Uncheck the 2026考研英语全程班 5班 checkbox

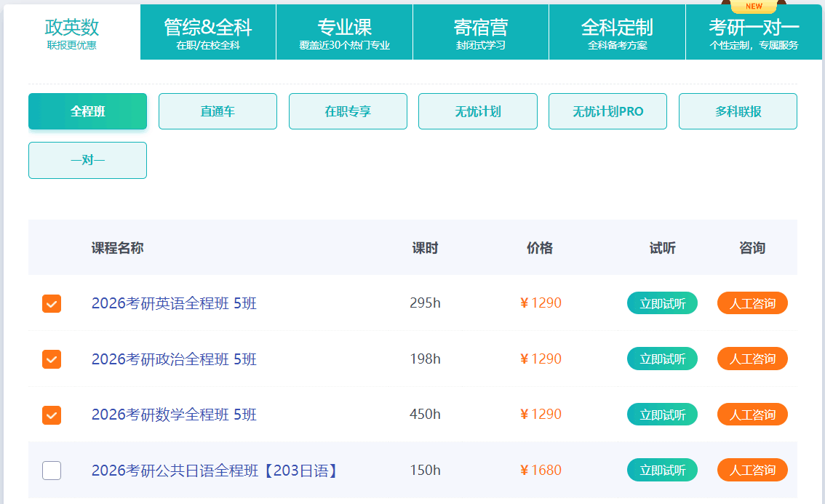(52, 303)
